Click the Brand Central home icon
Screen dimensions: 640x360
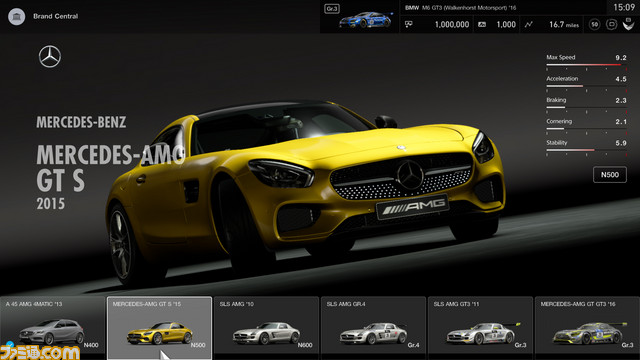(17, 16)
